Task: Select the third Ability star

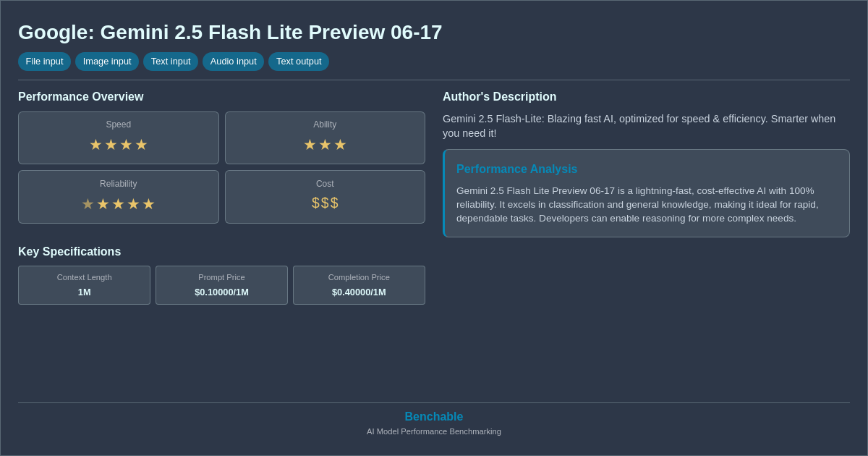Action: point(340,145)
